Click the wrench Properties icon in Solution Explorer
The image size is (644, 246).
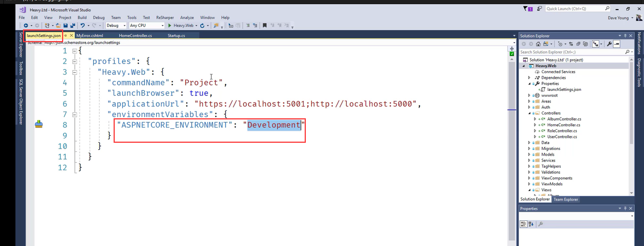609,44
